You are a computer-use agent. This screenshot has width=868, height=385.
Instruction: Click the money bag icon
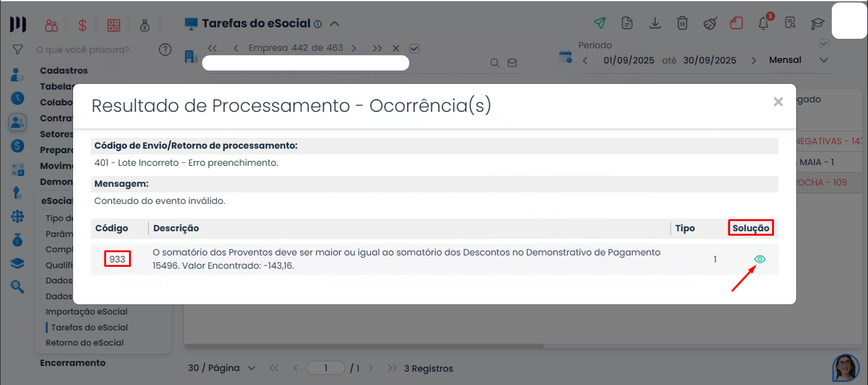145,25
